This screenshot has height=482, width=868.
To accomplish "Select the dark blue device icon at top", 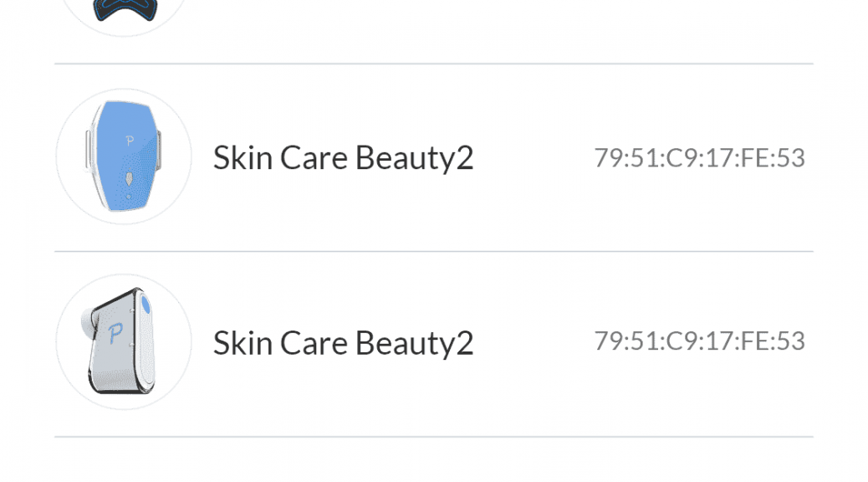I will coord(125,10).
